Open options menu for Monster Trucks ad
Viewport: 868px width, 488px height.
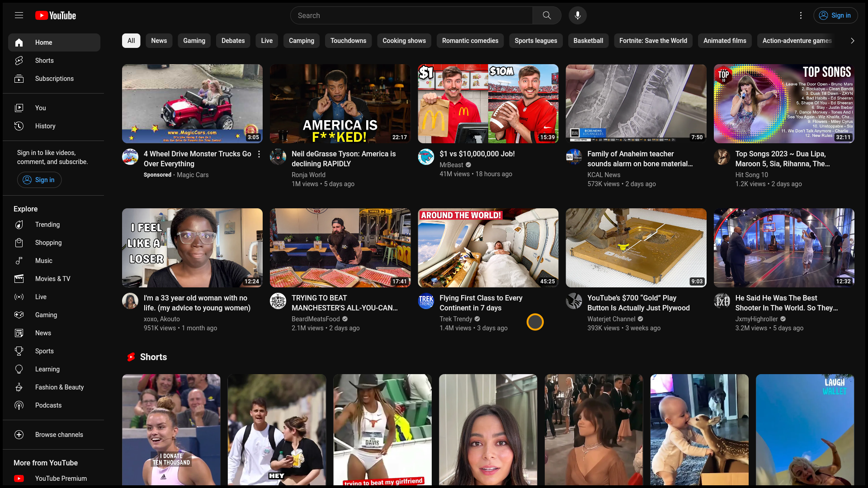click(x=259, y=154)
